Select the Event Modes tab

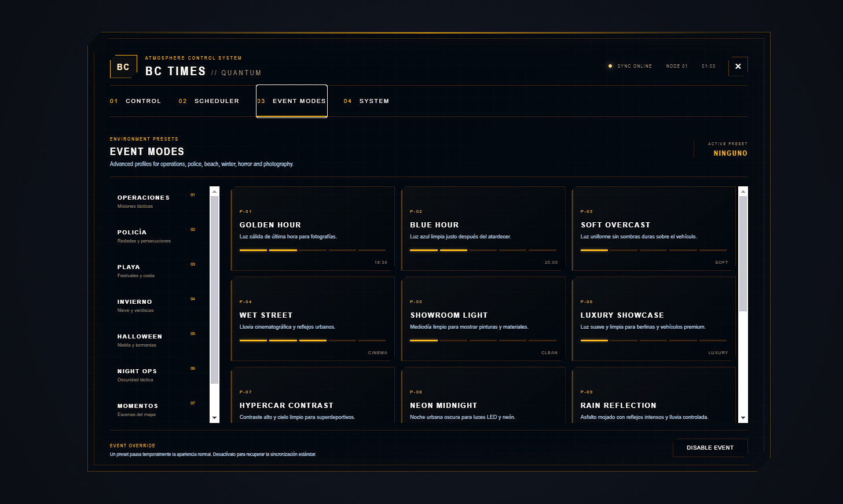tap(292, 101)
